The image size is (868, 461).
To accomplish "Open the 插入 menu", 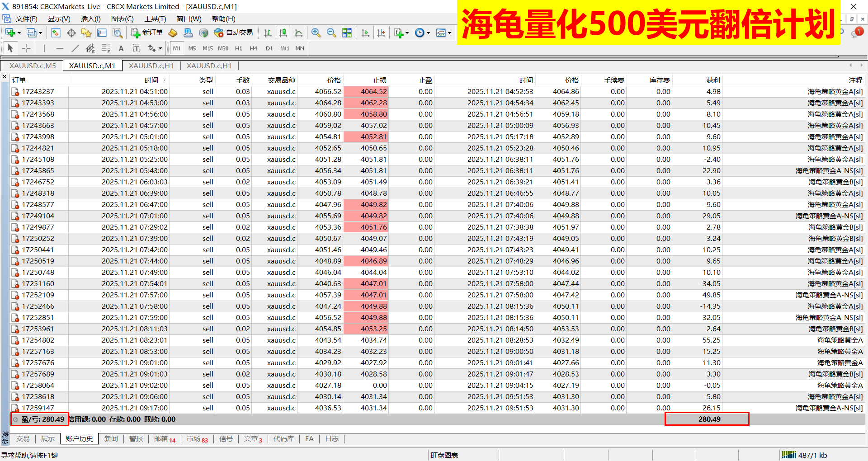I will (x=90, y=19).
